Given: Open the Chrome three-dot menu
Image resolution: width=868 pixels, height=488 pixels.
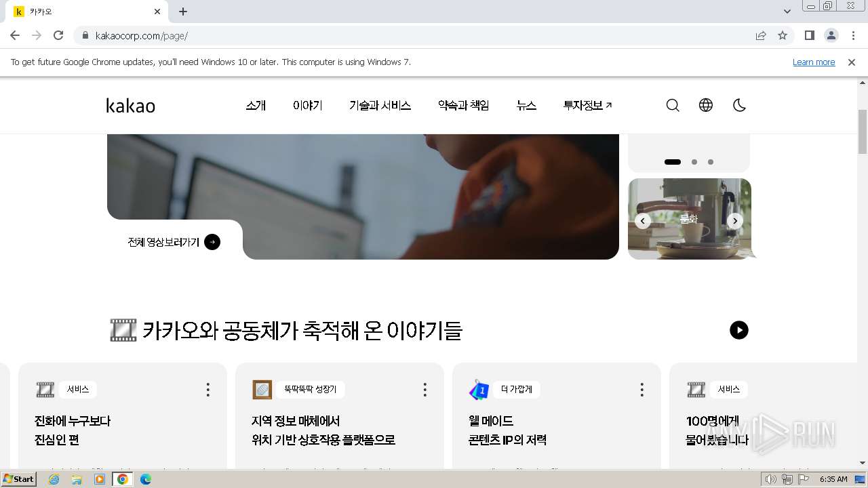Looking at the screenshot, I should [853, 35].
